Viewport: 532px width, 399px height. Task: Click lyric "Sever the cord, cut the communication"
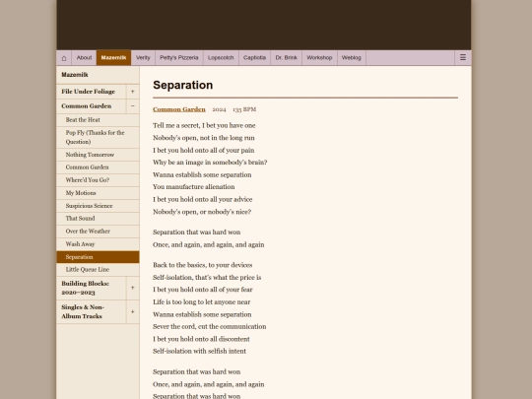pos(209,327)
